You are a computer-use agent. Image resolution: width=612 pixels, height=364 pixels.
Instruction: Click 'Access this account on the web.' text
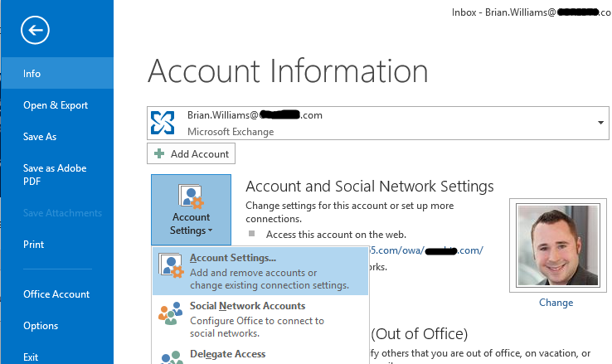pos(336,235)
